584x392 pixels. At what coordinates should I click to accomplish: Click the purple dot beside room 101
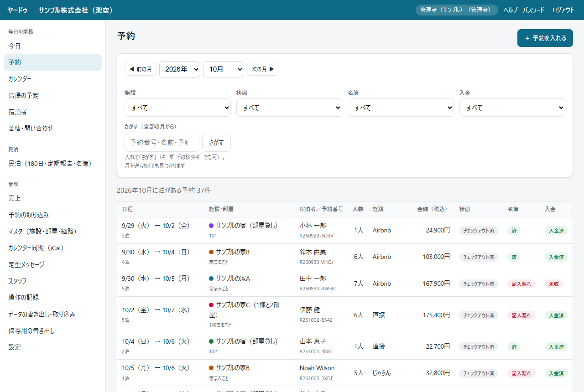tap(211, 226)
